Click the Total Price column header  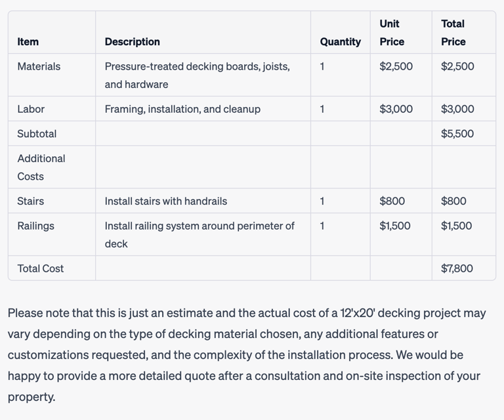coord(453,33)
